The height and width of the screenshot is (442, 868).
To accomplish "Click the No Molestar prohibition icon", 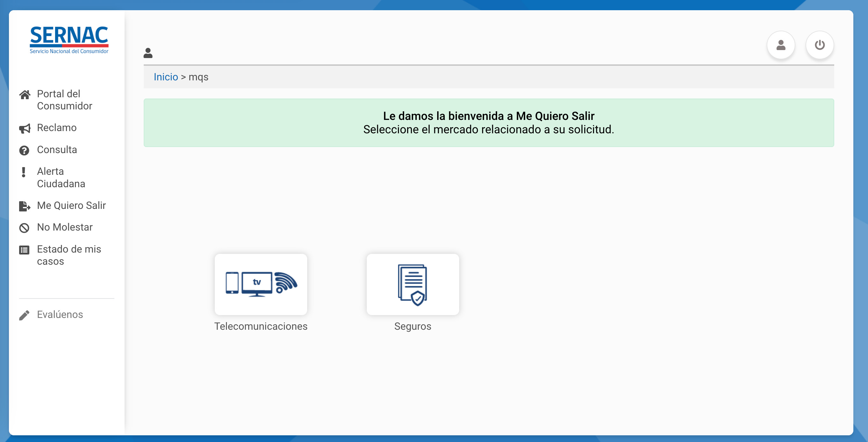I will pyautogui.click(x=24, y=228).
